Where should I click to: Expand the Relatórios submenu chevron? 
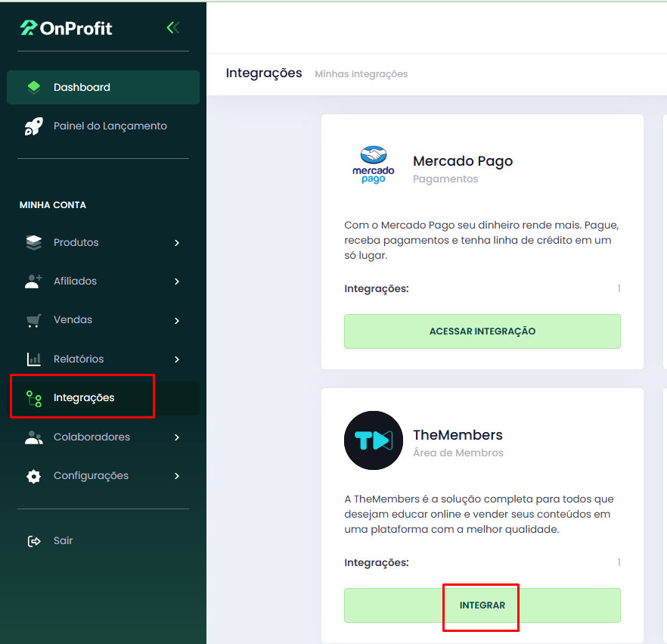177,359
